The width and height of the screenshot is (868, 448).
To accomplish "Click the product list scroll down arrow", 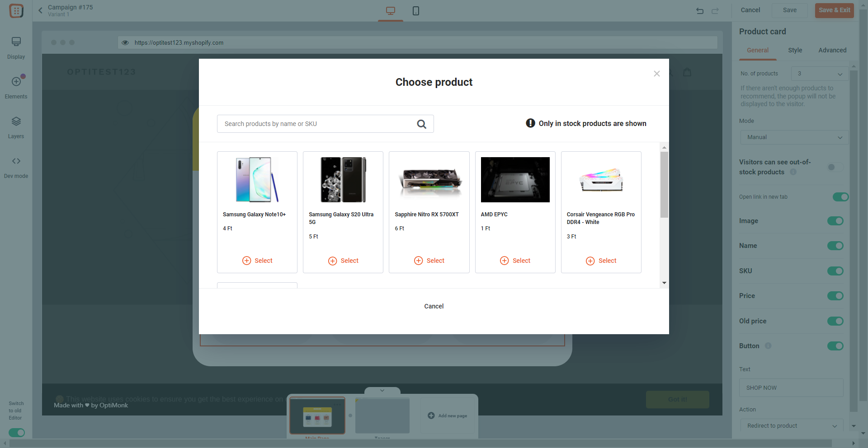I will coord(664,283).
